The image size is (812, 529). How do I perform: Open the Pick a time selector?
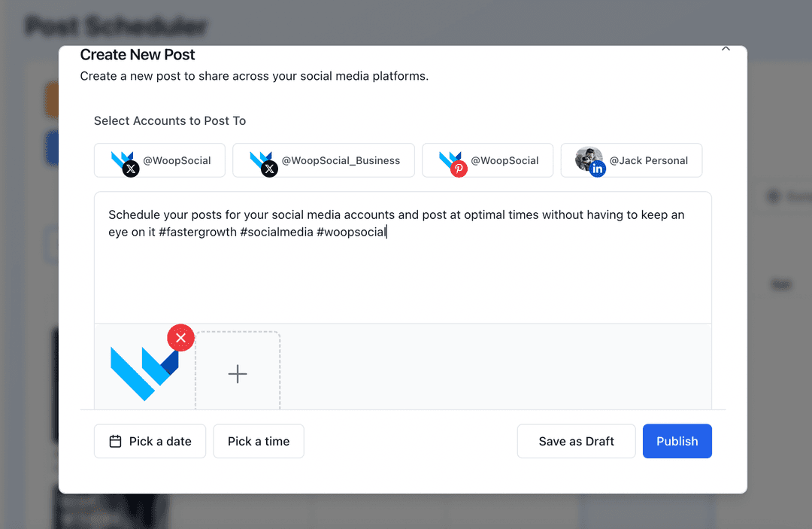pyautogui.click(x=259, y=442)
